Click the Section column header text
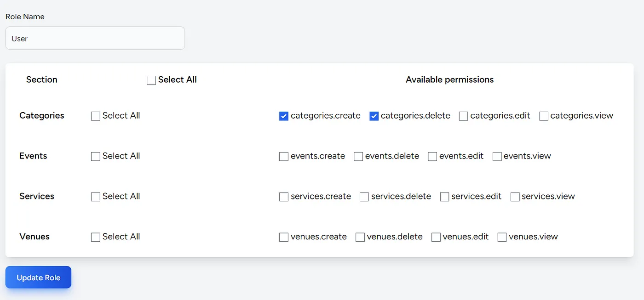The width and height of the screenshot is (644, 300). [42, 79]
